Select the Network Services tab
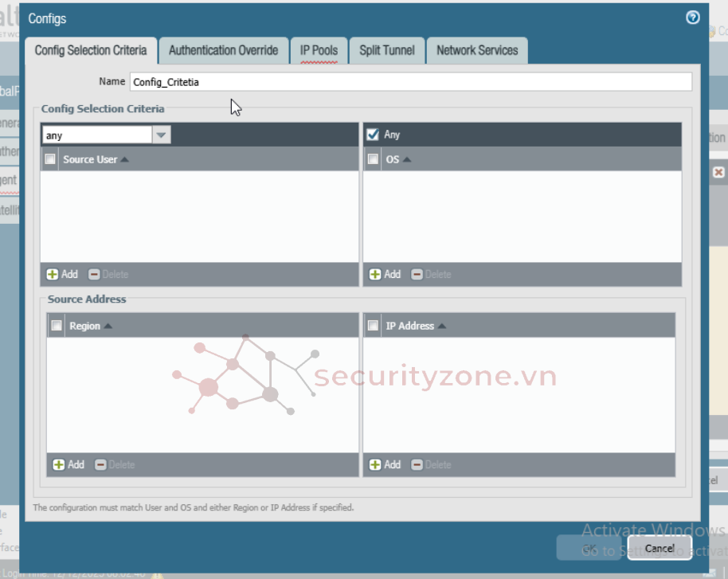The width and height of the screenshot is (728, 579). point(477,50)
